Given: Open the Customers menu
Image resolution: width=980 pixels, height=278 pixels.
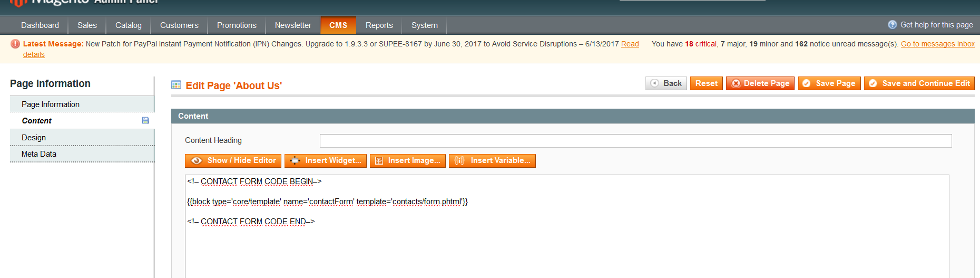Looking at the screenshot, I should (x=179, y=25).
